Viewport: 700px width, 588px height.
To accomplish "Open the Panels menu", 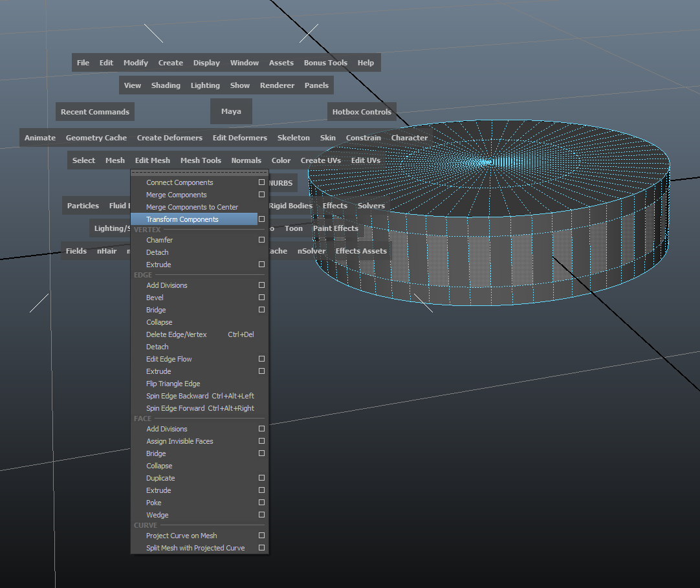I will 316,85.
